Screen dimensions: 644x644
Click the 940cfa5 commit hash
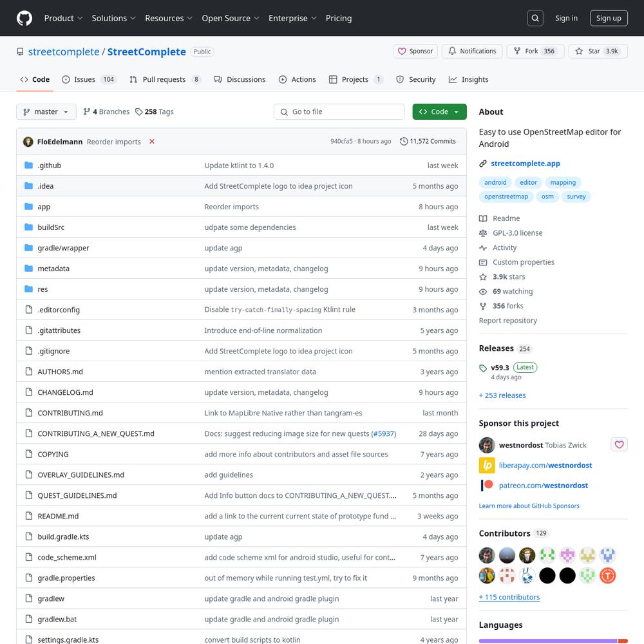341,141
